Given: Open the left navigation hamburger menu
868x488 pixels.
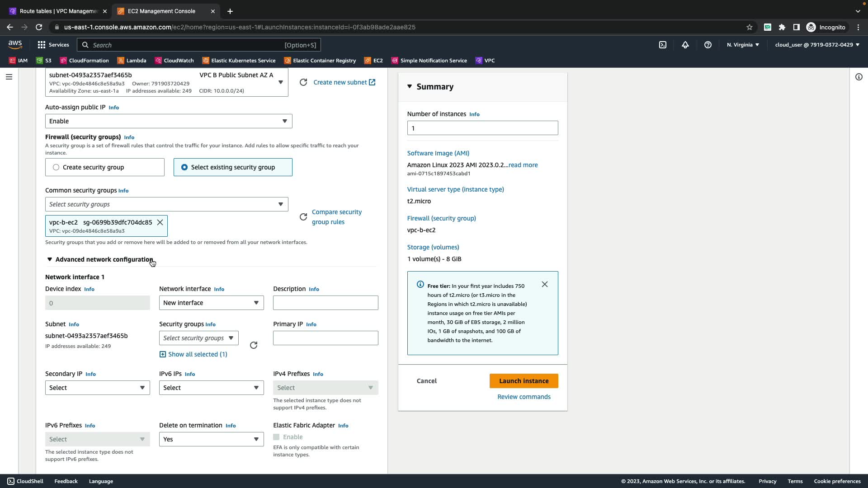Looking at the screenshot, I should click(9, 77).
